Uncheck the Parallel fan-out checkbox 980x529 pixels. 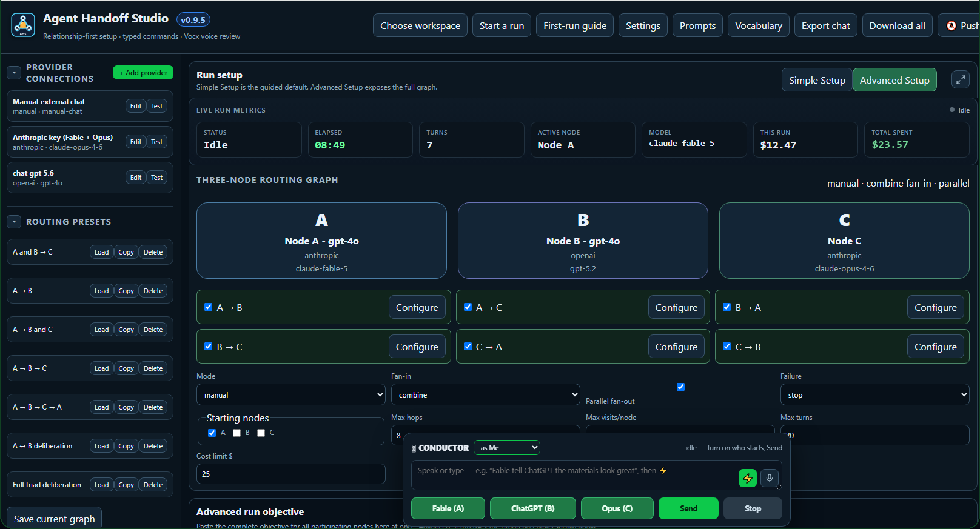[680, 387]
